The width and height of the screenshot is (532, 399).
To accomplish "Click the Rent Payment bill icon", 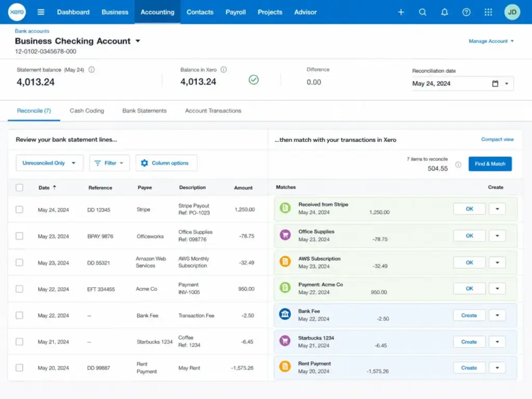I will 285,366.
